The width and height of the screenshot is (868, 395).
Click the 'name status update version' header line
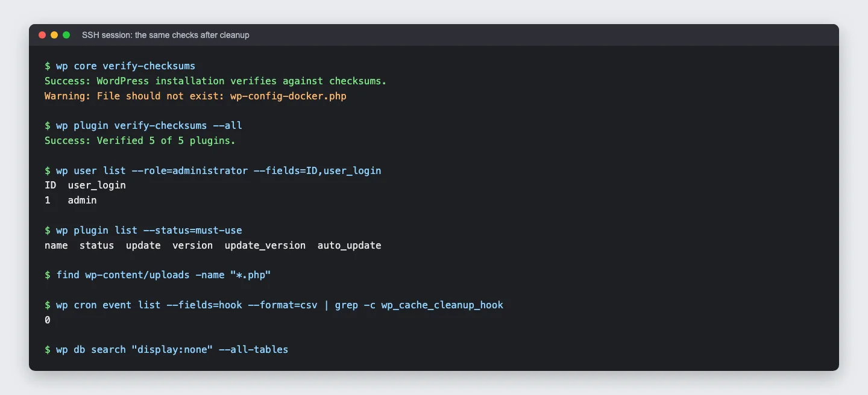point(213,245)
